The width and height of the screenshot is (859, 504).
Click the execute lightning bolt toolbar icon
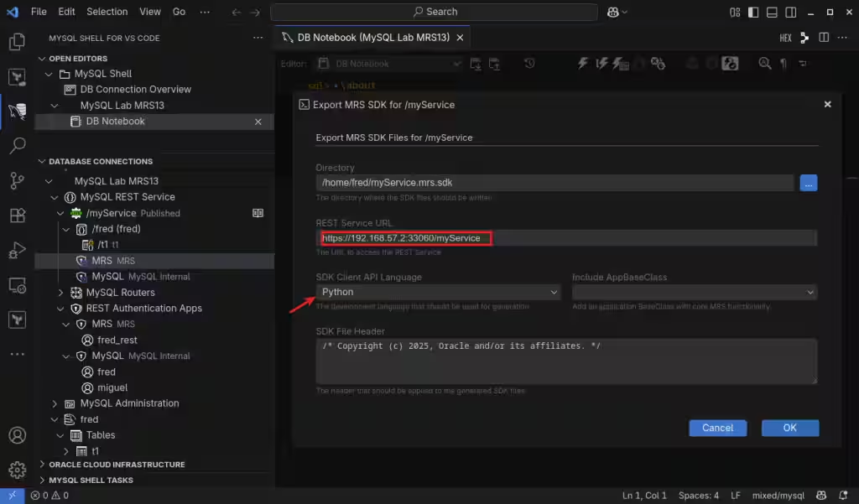(583, 64)
